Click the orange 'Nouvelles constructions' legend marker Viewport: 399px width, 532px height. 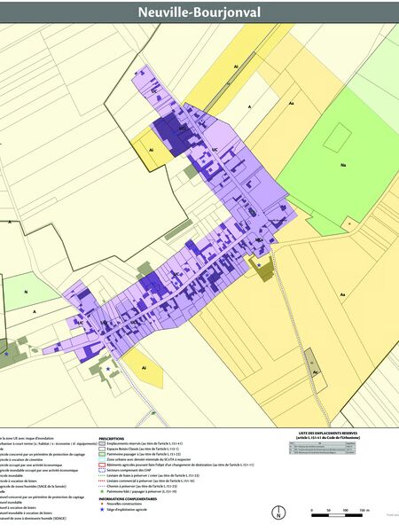pyautogui.click(x=102, y=505)
